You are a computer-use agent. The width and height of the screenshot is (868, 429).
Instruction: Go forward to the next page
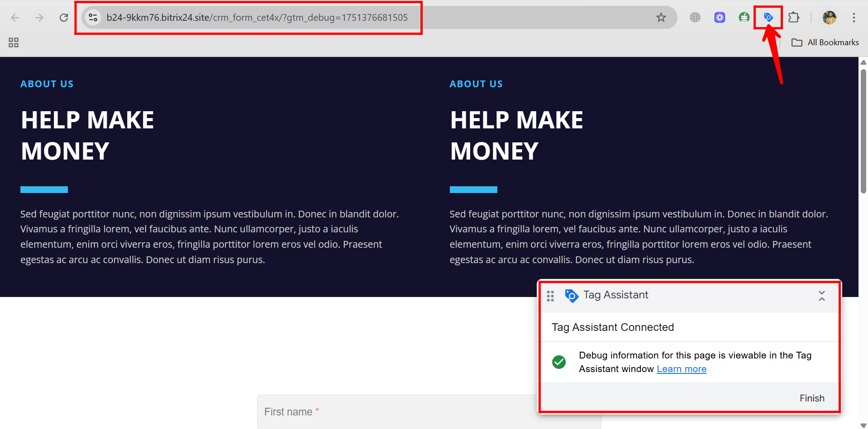39,18
